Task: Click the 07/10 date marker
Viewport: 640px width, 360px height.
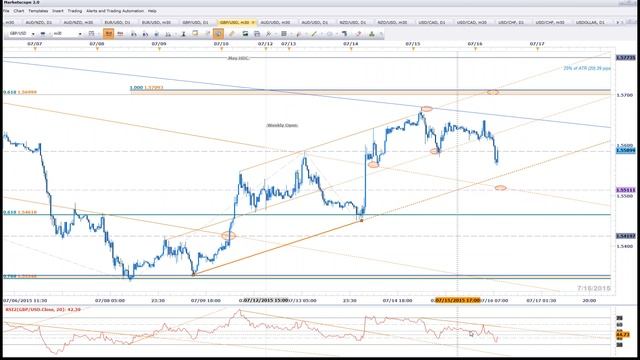Action: [x=221, y=43]
